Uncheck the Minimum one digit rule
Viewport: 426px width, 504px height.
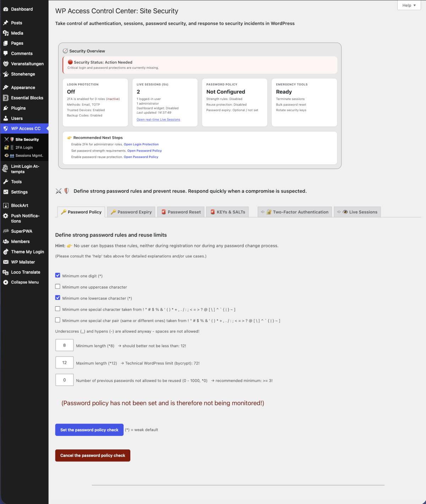pyautogui.click(x=58, y=275)
